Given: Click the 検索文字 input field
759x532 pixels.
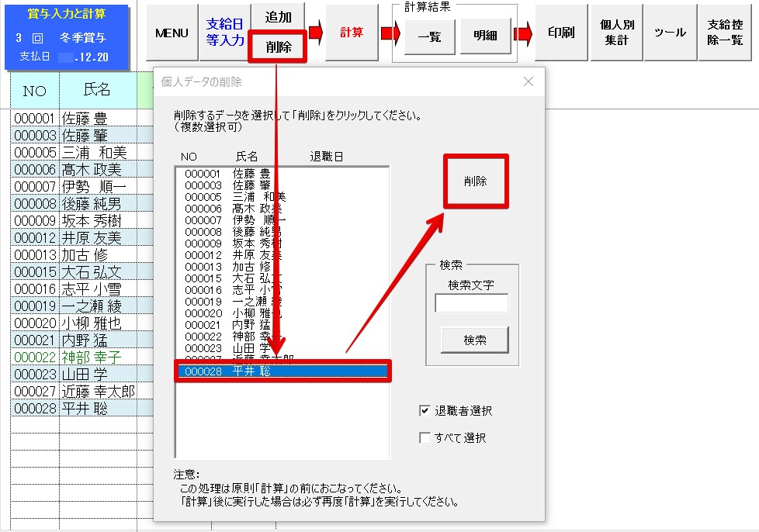Looking at the screenshot, I should [x=471, y=303].
